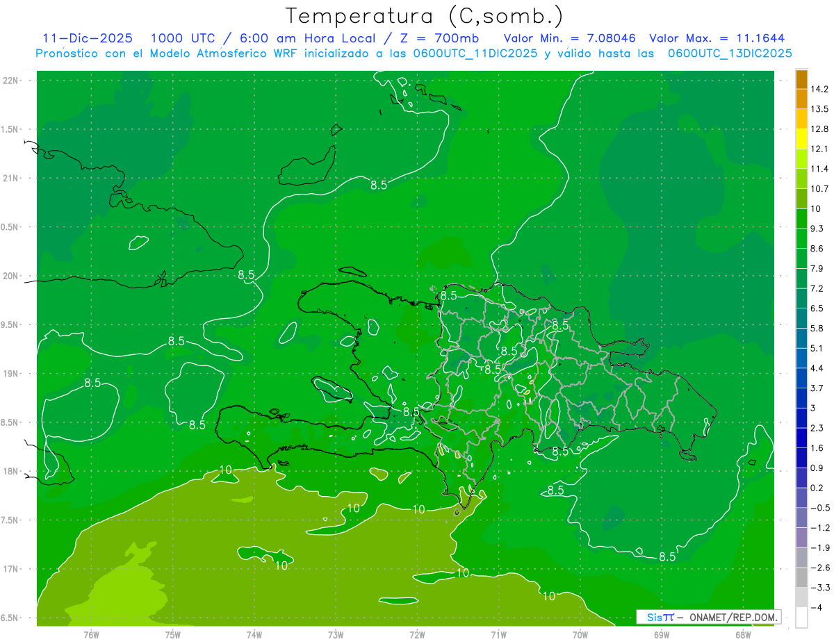Click the legend value '4.4'

(x=817, y=368)
